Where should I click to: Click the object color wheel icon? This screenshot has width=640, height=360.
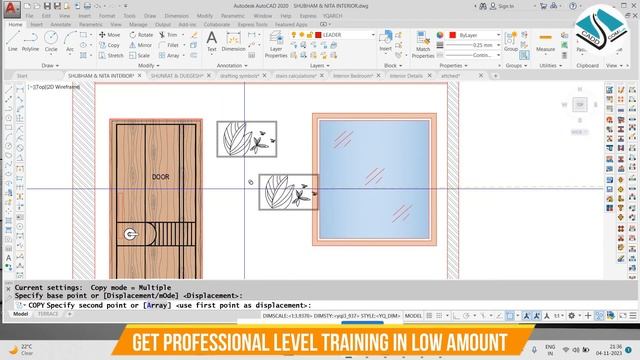tap(440, 35)
